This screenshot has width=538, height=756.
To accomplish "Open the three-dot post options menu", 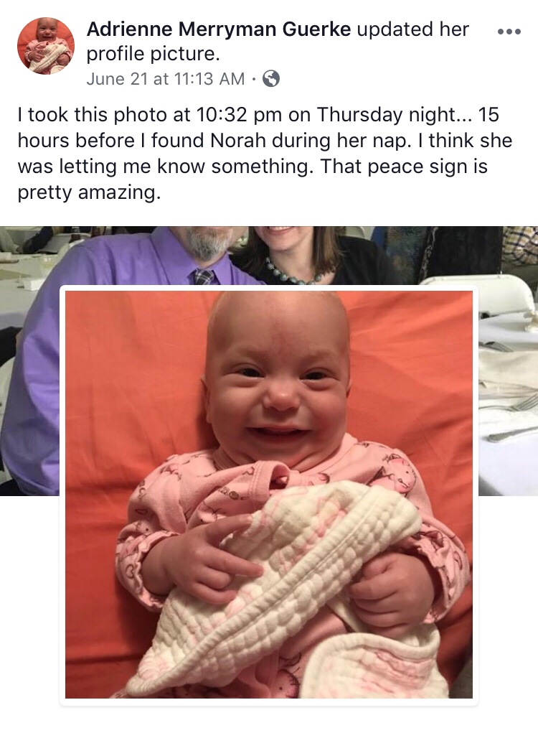I will click(509, 32).
